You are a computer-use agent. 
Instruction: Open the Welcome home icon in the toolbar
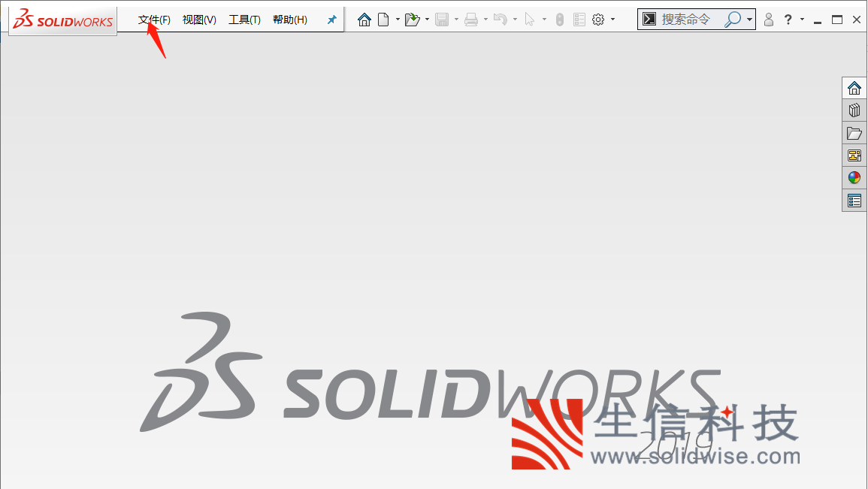[x=364, y=20]
